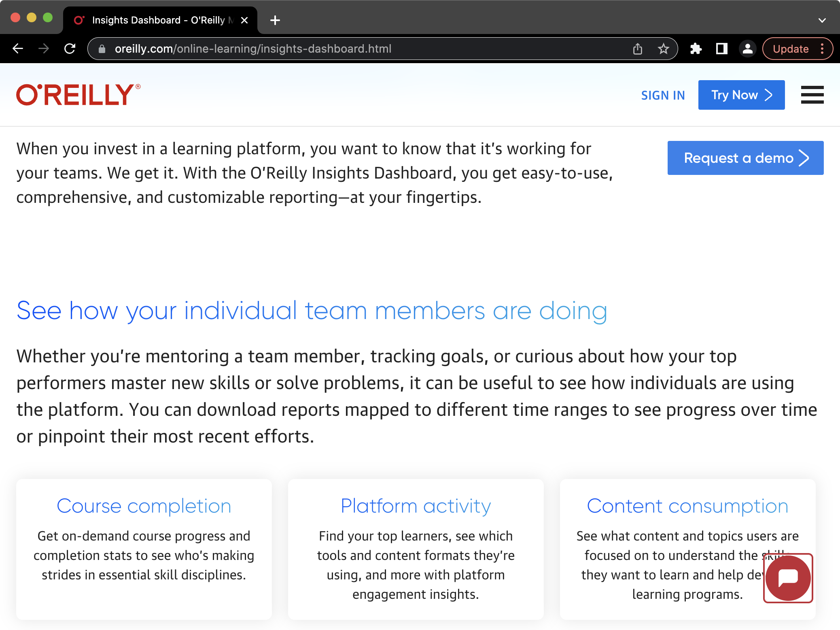
Task: Open the browser profile avatar
Action: 747,49
